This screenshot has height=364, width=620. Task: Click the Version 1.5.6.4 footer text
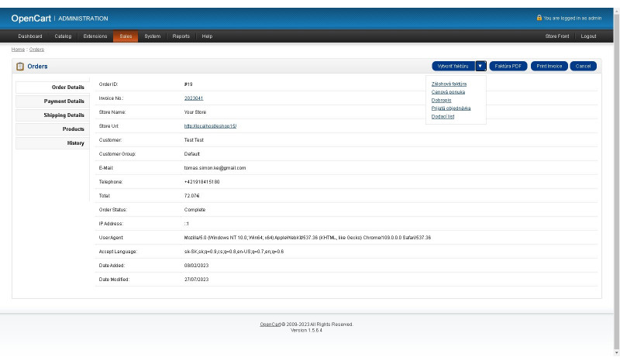306,331
